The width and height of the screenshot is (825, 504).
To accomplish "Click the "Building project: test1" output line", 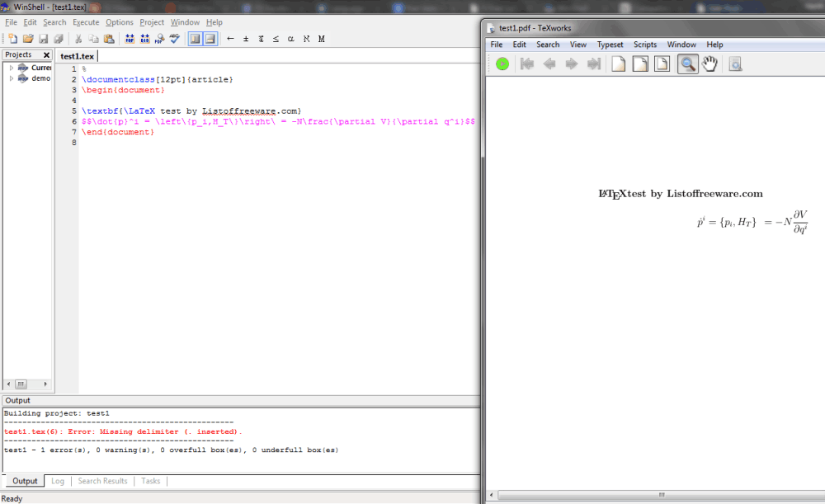I will (57, 413).
